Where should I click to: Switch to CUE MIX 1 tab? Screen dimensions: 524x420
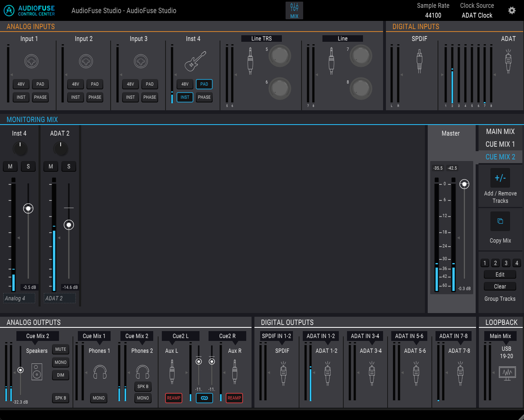click(500, 144)
